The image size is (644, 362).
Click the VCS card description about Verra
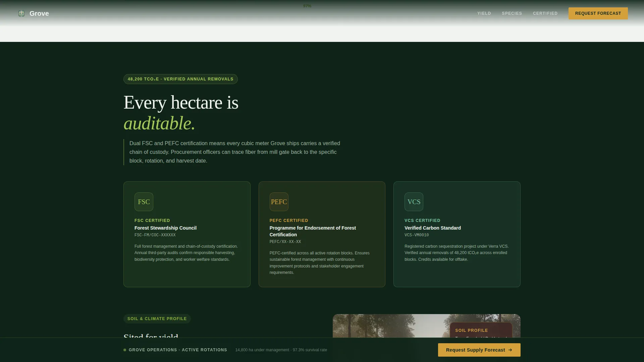pos(457,253)
